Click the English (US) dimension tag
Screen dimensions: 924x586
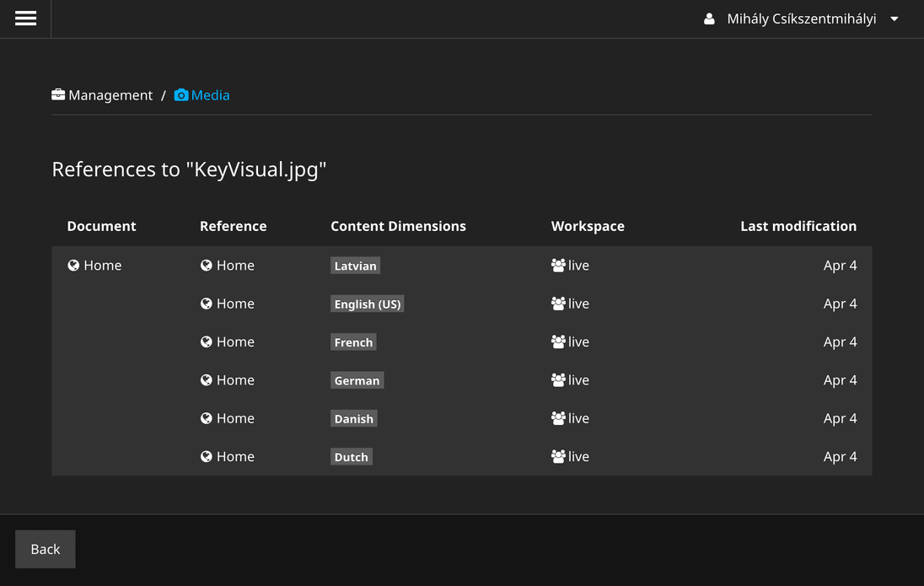[367, 304]
